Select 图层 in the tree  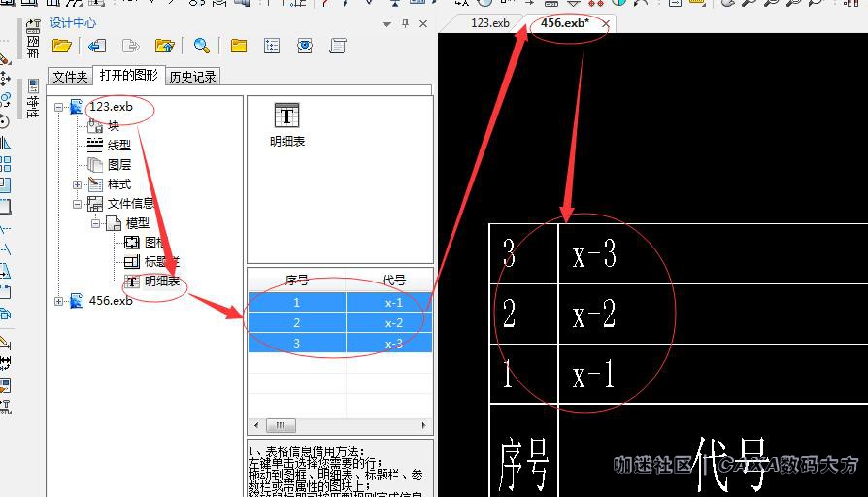118,165
